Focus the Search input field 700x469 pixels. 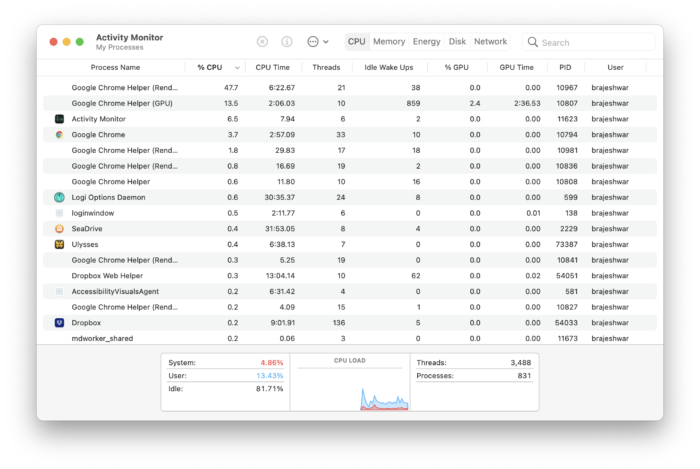(x=590, y=43)
